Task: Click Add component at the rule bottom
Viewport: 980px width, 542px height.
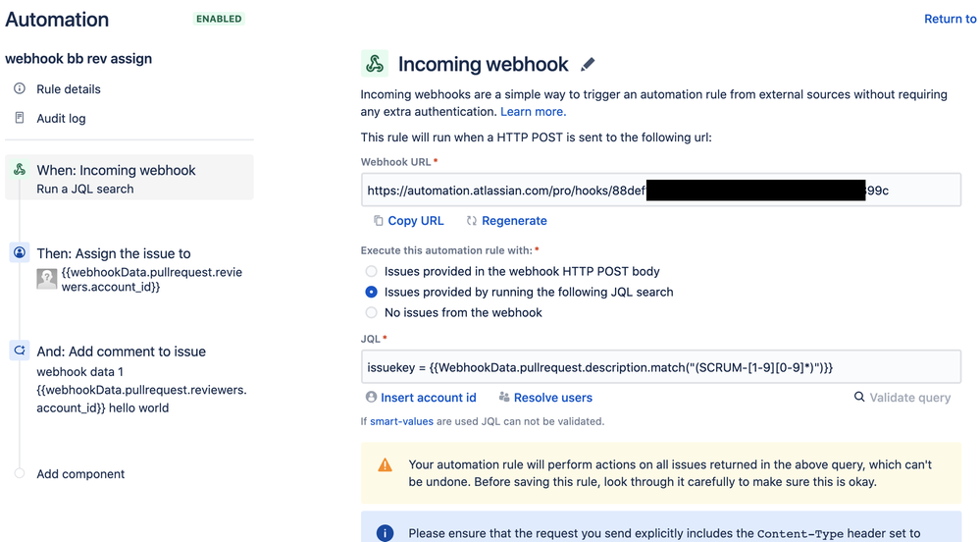Action: click(x=80, y=474)
